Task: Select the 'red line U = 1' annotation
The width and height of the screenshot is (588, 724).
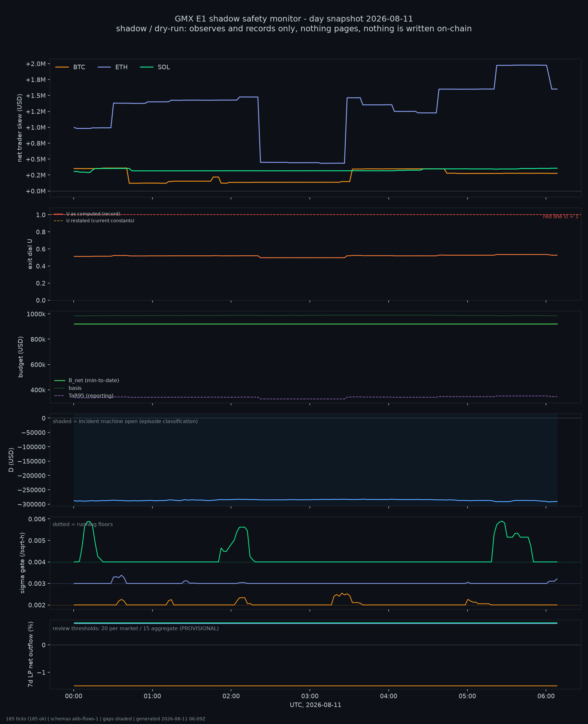Action: coord(561,217)
